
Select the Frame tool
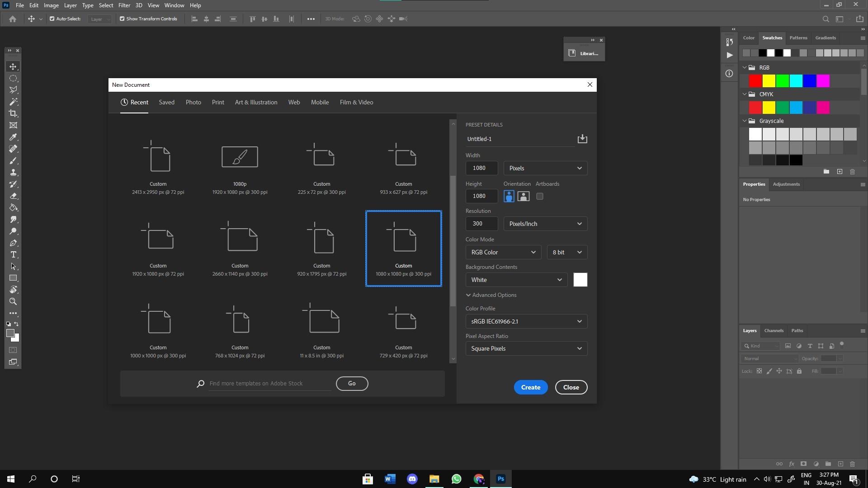pyautogui.click(x=13, y=125)
